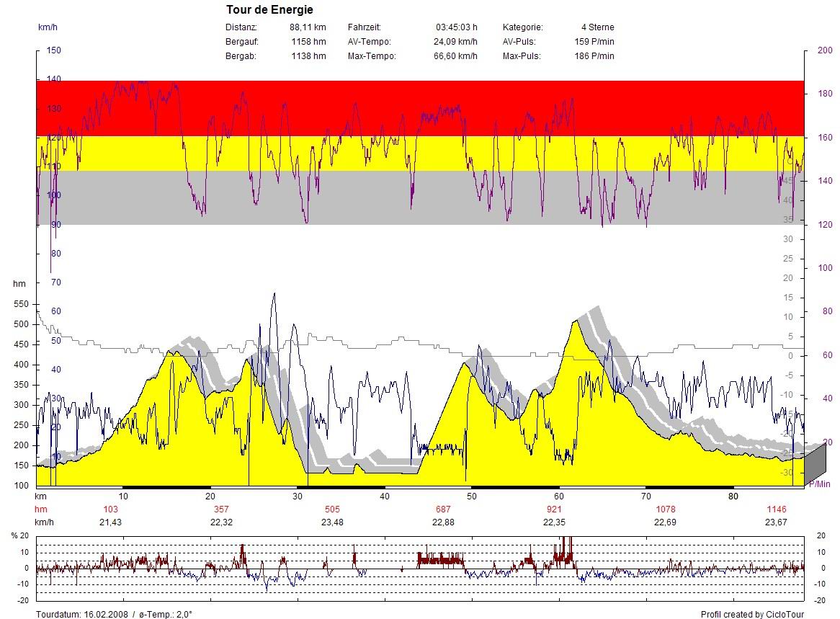Screen dimensions: 840x619
Task: Click the 'Kategorie:' label
Action: coord(523,27)
